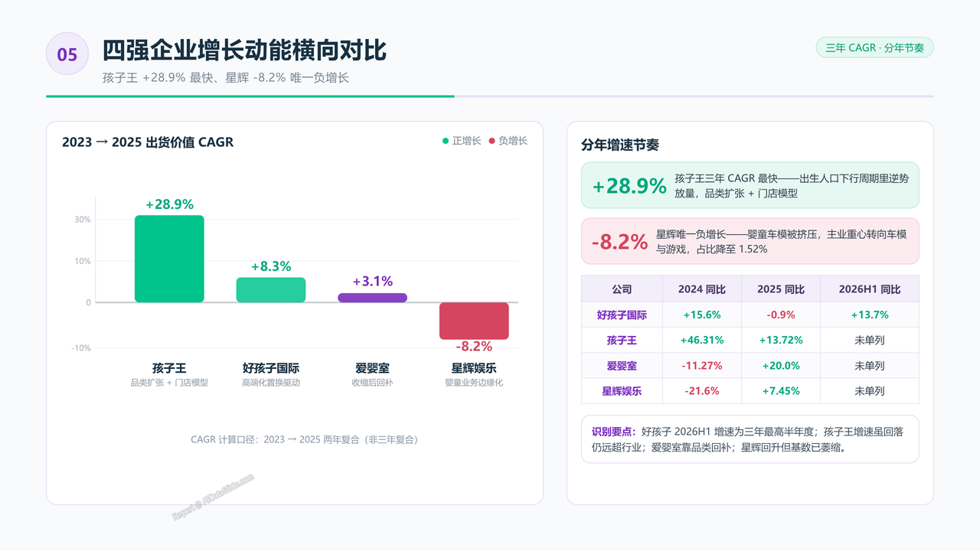Click the 爱婴室 x-axis category label

372,368
